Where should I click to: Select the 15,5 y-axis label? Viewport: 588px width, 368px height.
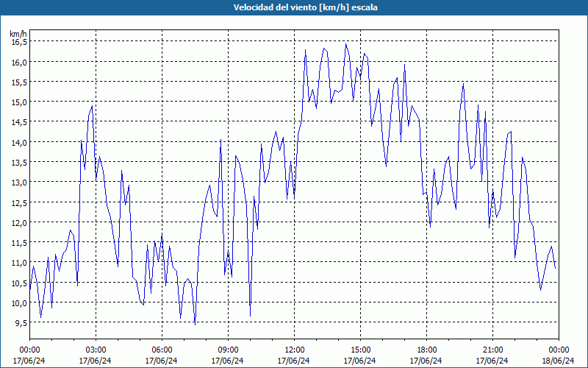19,82
